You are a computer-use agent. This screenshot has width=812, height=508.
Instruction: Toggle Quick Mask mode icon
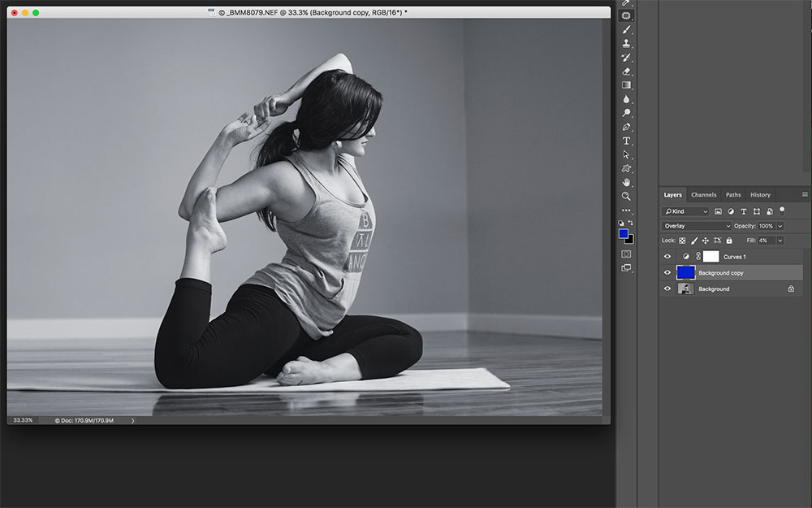[626, 254]
